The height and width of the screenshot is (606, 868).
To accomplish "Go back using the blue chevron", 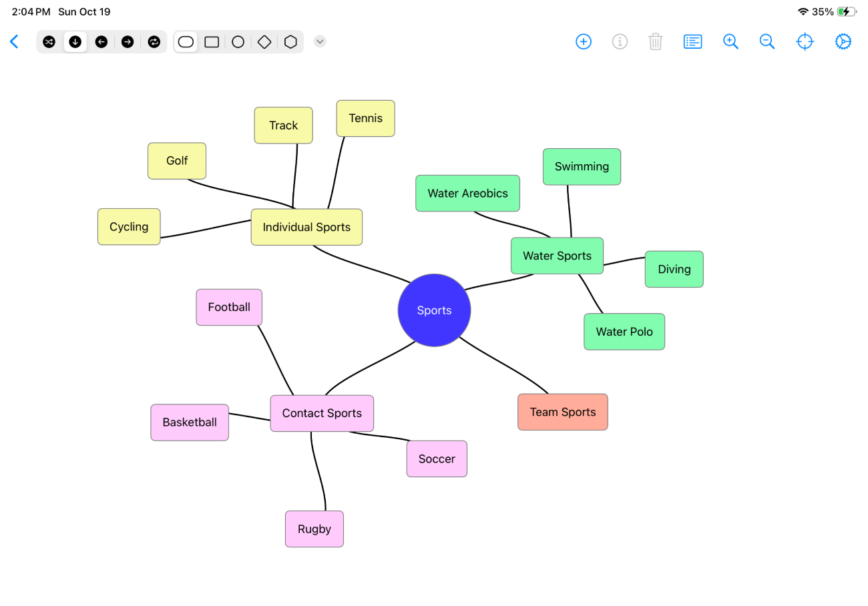I will (14, 41).
